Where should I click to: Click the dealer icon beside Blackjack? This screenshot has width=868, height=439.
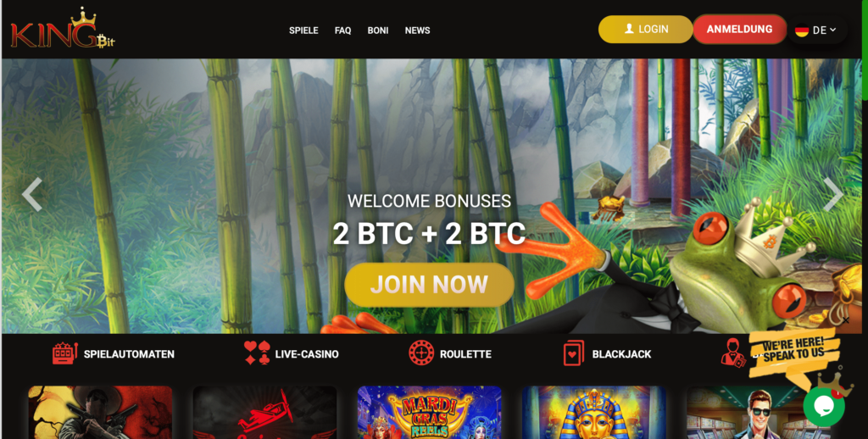(733, 352)
